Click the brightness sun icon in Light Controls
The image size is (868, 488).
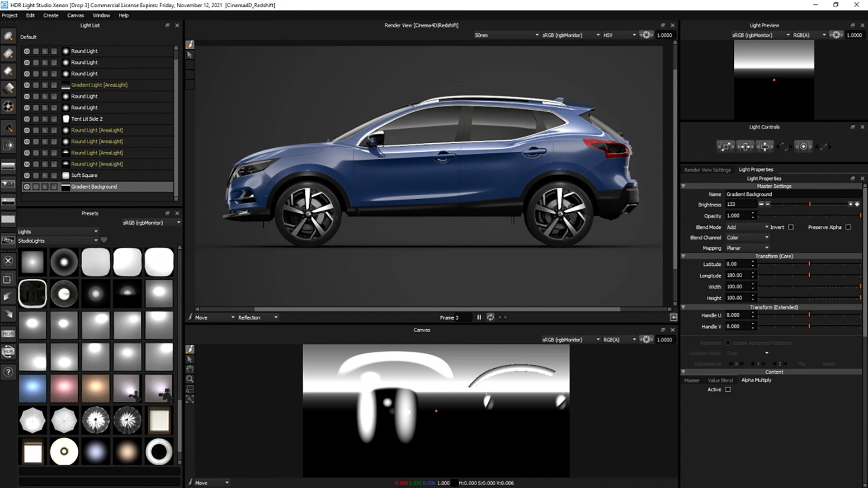coord(803,146)
